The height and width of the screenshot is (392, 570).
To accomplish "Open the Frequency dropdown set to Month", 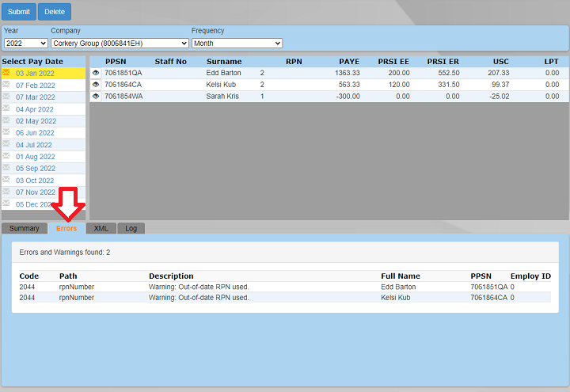I will pos(237,43).
